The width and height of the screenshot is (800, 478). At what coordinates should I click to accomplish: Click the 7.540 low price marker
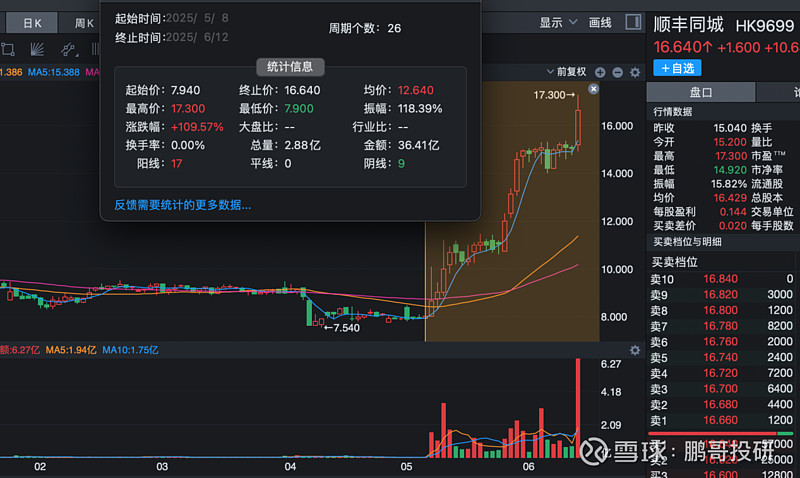pos(342,328)
